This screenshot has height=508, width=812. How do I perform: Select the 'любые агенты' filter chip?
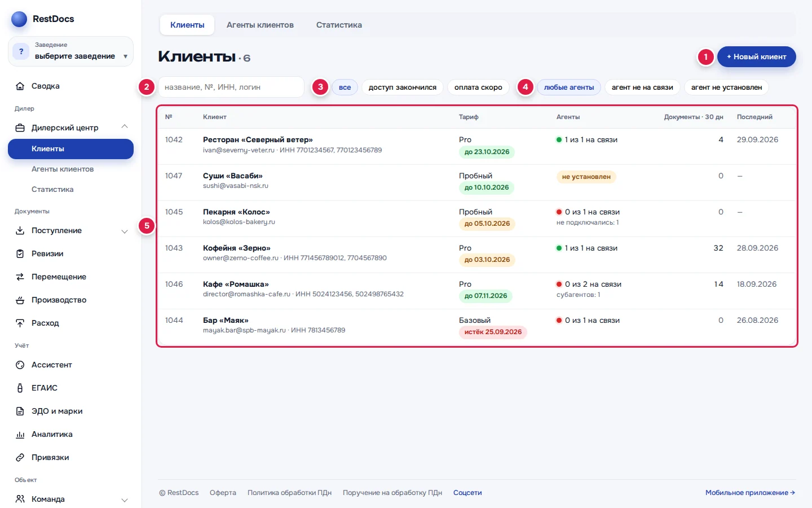point(569,87)
